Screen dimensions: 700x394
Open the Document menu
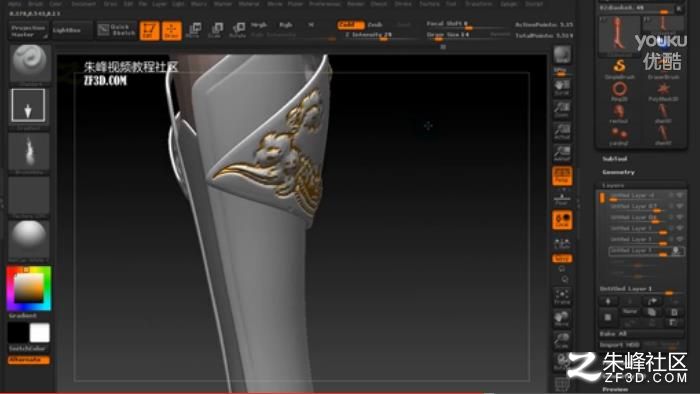click(x=83, y=4)
